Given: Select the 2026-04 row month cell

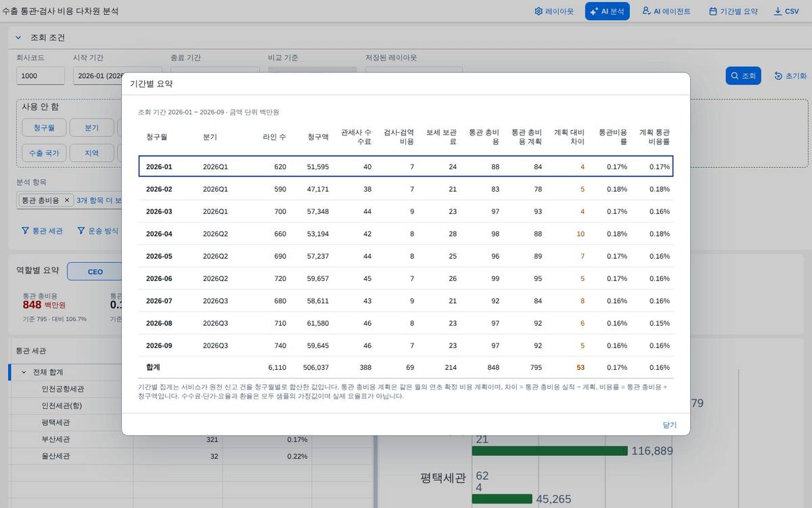Looking at the screenshot, I should tap(159, 234).
